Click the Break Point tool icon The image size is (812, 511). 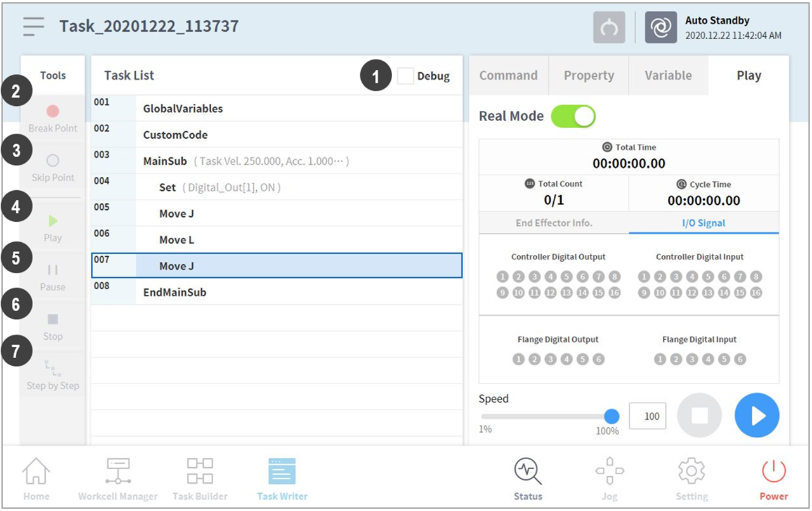(x=53, y=112)
